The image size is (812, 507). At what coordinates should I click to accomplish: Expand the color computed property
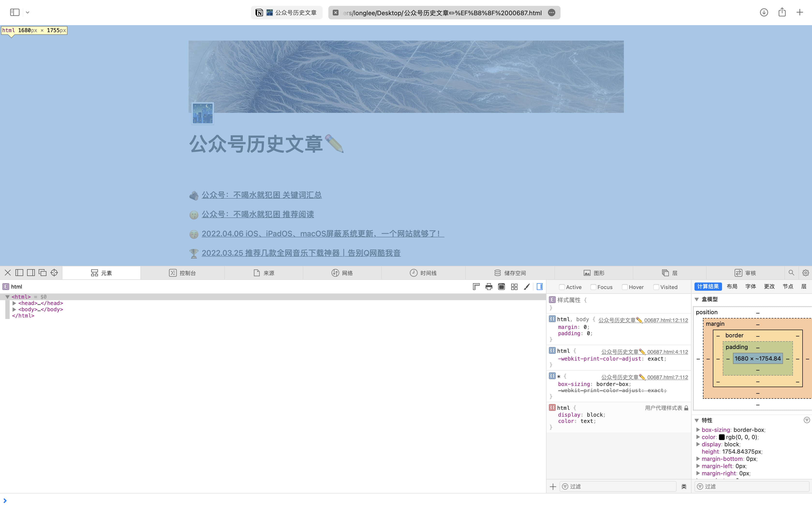pyautogui.click(x=698, y=437)
